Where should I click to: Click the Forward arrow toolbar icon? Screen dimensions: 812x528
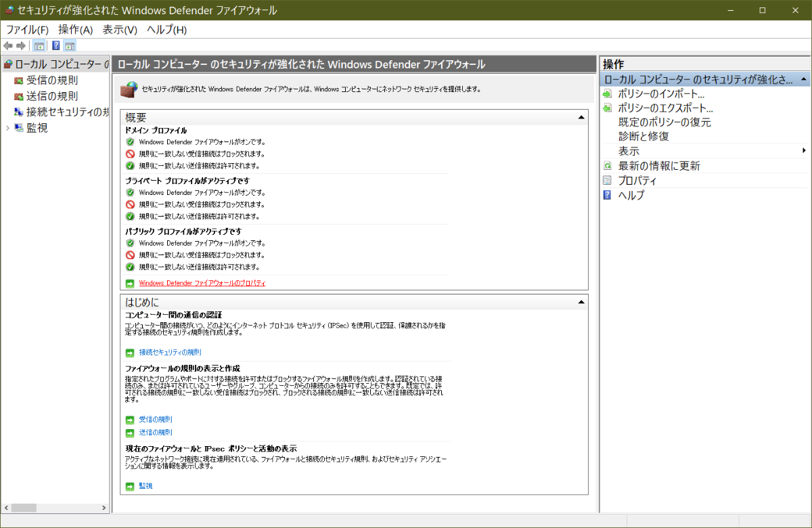[22, 46]
